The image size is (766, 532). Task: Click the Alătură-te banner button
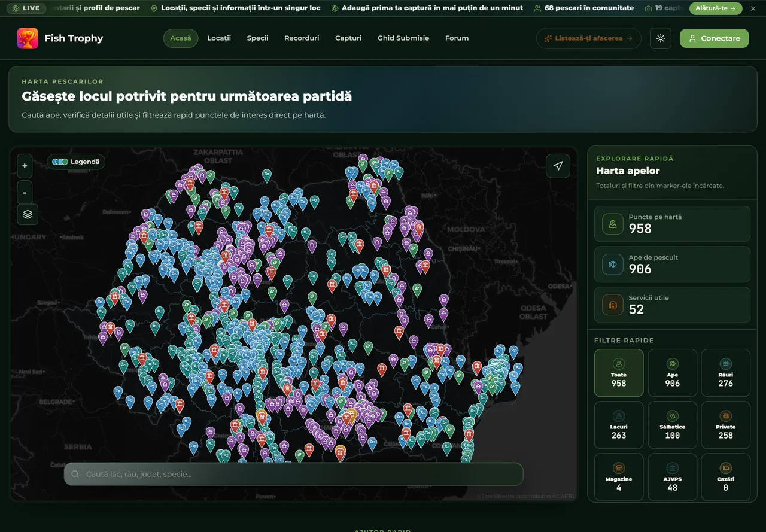pyautogui.click(x=716, y=8)
